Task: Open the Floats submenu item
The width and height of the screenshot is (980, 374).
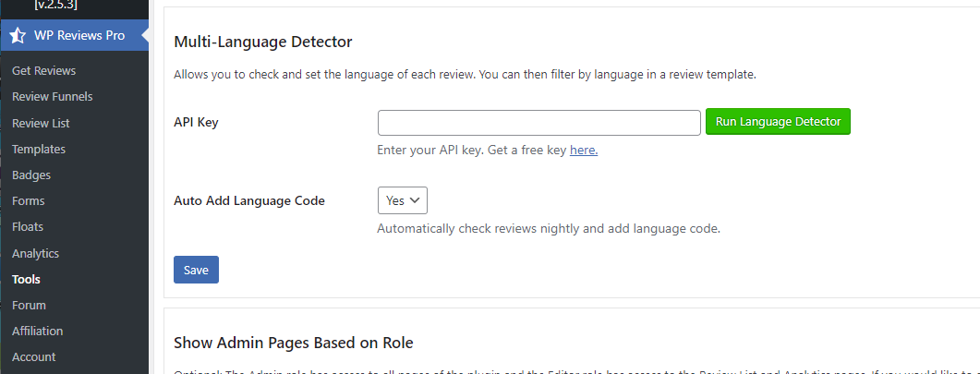Action: point(28,226)
